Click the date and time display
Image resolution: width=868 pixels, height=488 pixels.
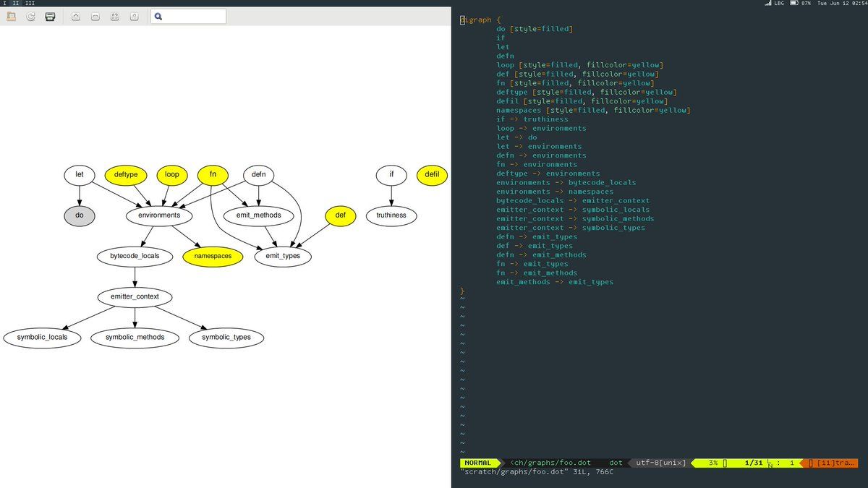click(x=842, y=4)
